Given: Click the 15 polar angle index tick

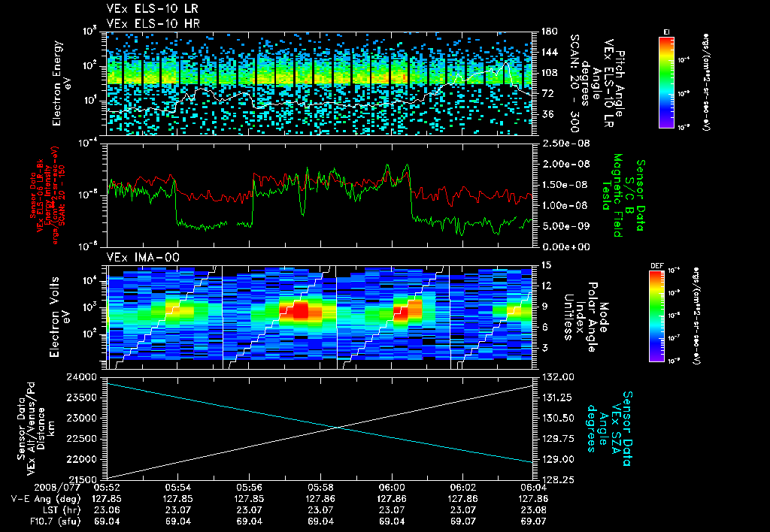Looking at the screenshot, I should pyautogui.click(x=545, y=265).
